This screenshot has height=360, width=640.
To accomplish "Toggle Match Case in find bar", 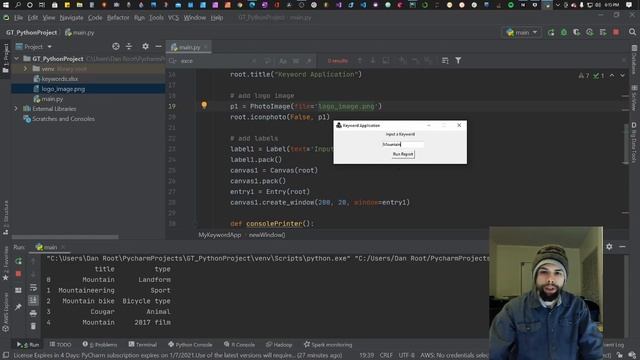I will 282,61.
